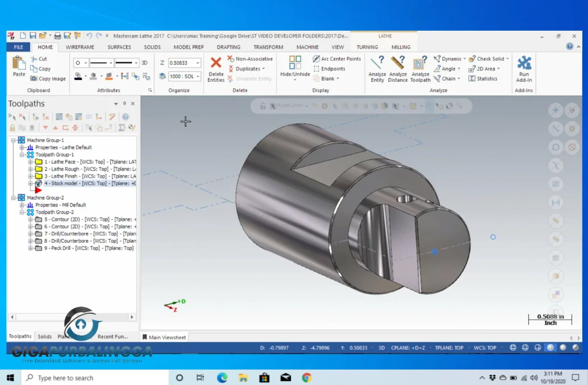Open Google Chrome from the taskbar
Screen dimensions: 588x385
[x=307, y=378]
